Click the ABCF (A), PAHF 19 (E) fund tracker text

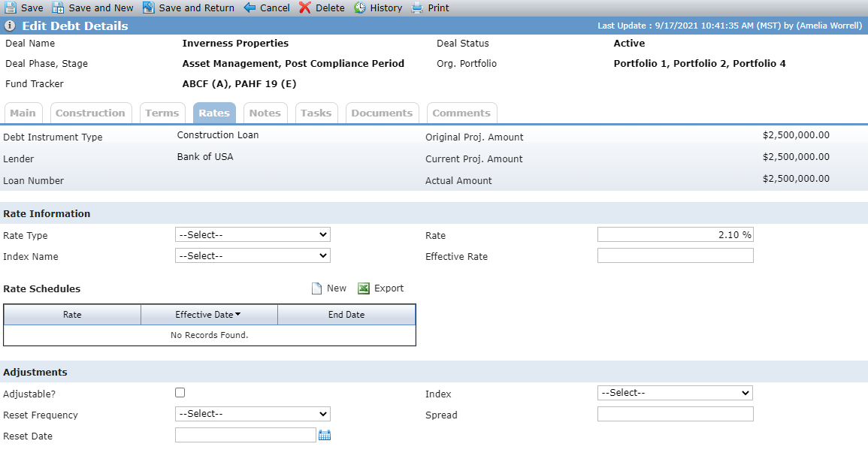(x=239, y=84)
